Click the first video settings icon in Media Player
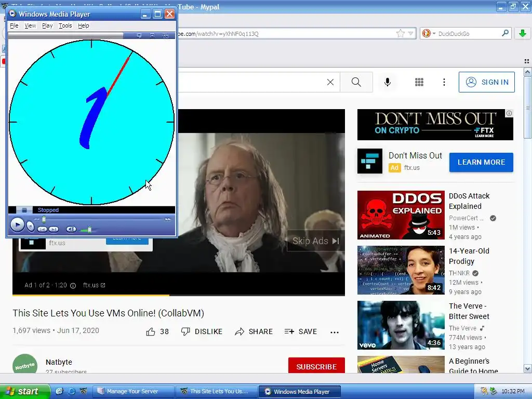Viewport: 532px width, 399px height. pos(139,35)
